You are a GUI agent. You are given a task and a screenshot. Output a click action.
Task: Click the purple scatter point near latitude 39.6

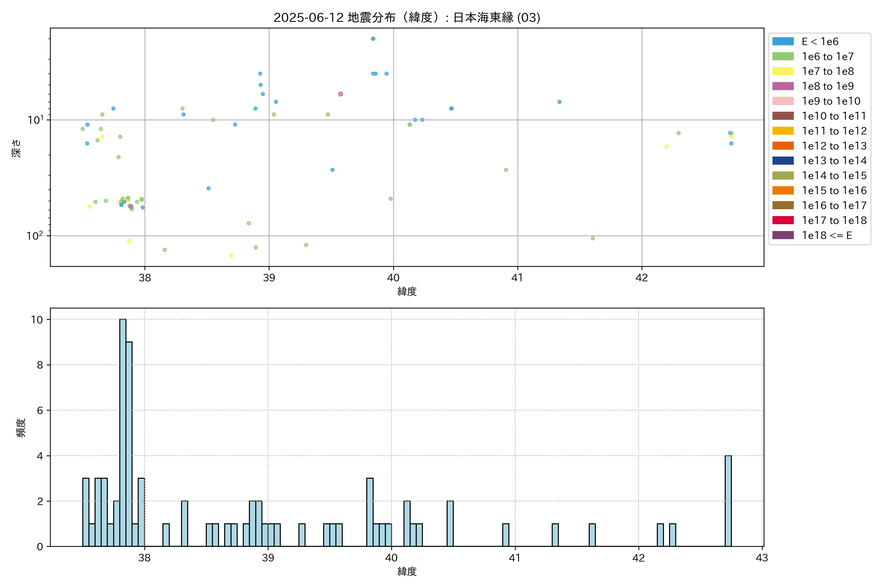pos(340,94)
